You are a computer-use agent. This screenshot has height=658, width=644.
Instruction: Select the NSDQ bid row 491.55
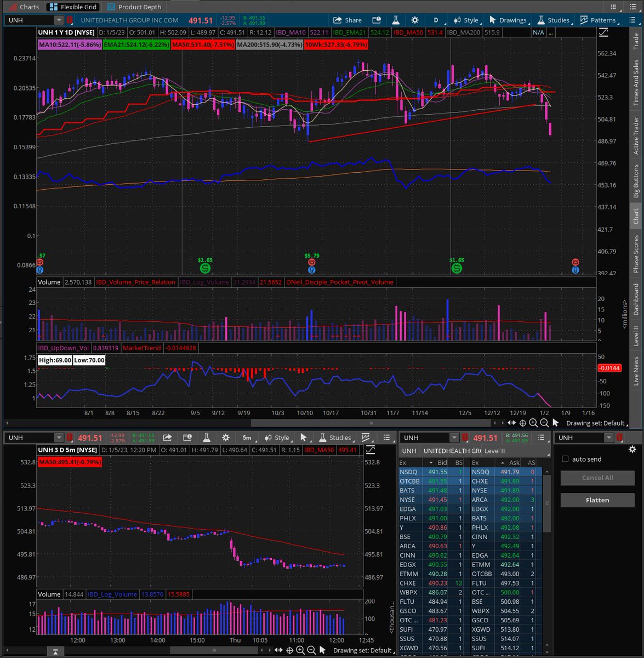(432, 472)
